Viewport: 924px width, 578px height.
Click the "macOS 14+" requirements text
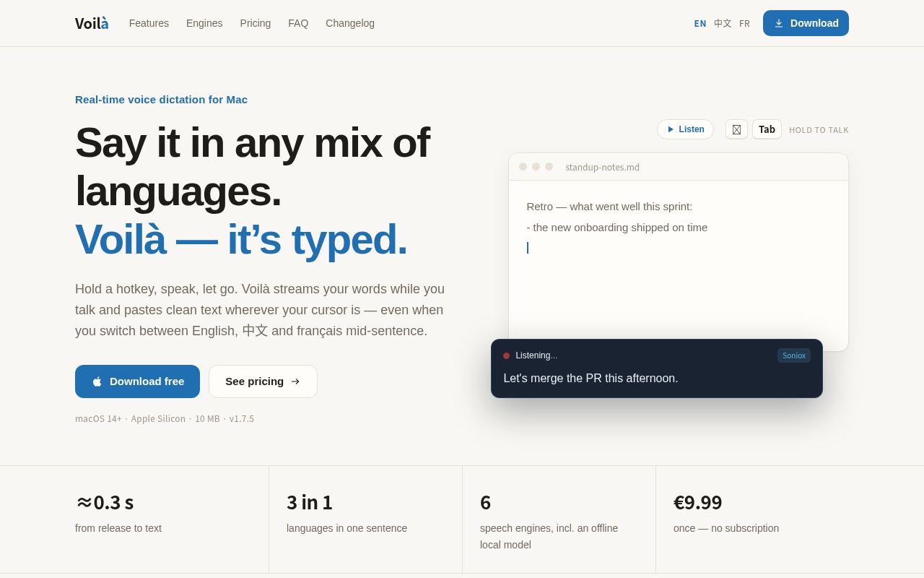point(98,419)
